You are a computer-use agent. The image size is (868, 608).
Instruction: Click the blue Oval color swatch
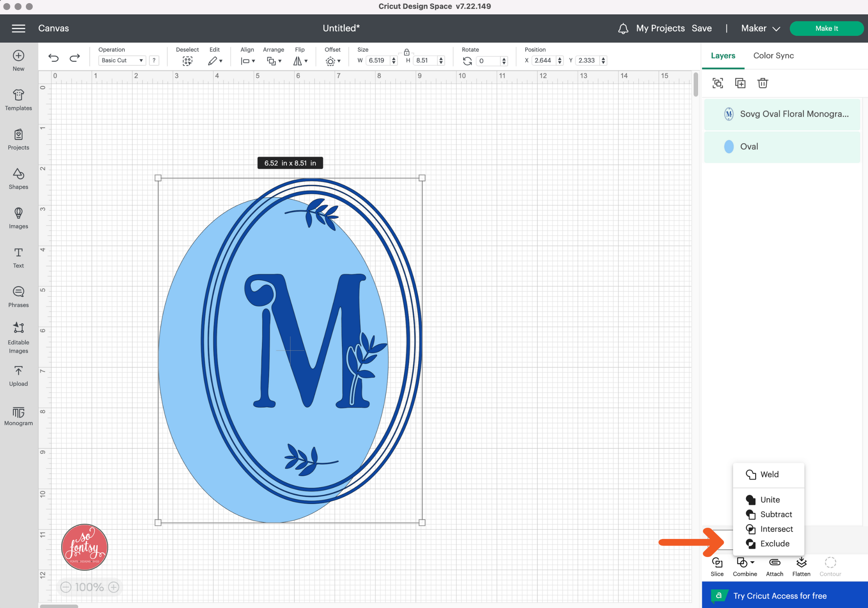[x=729, y=146]
